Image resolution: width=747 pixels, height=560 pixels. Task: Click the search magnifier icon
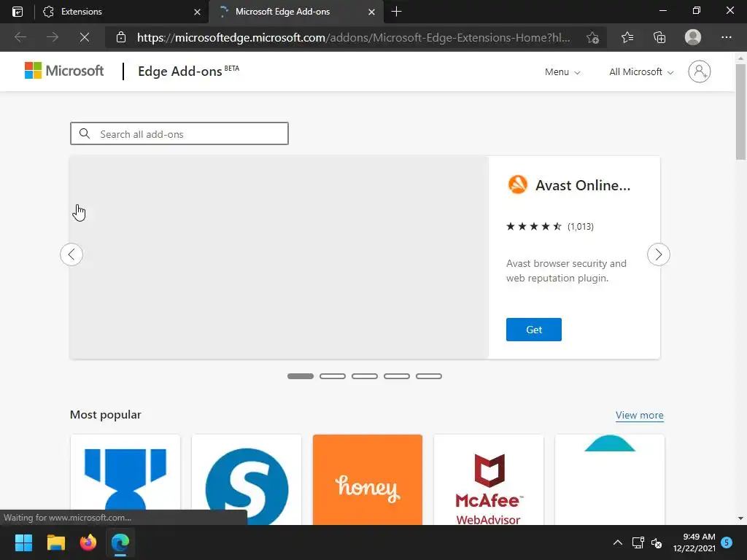point(85,134)
